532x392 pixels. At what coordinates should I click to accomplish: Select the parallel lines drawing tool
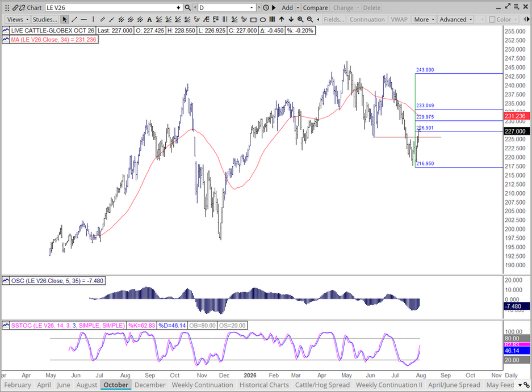tap(102, 19)
